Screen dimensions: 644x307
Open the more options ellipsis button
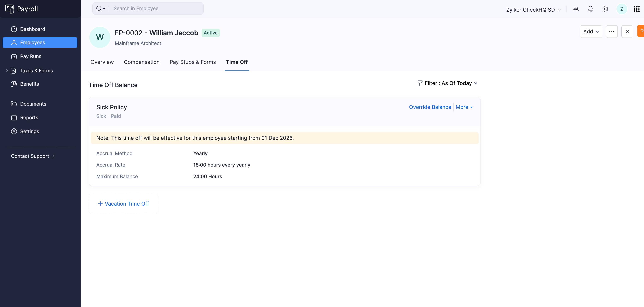tap(611, 32)
